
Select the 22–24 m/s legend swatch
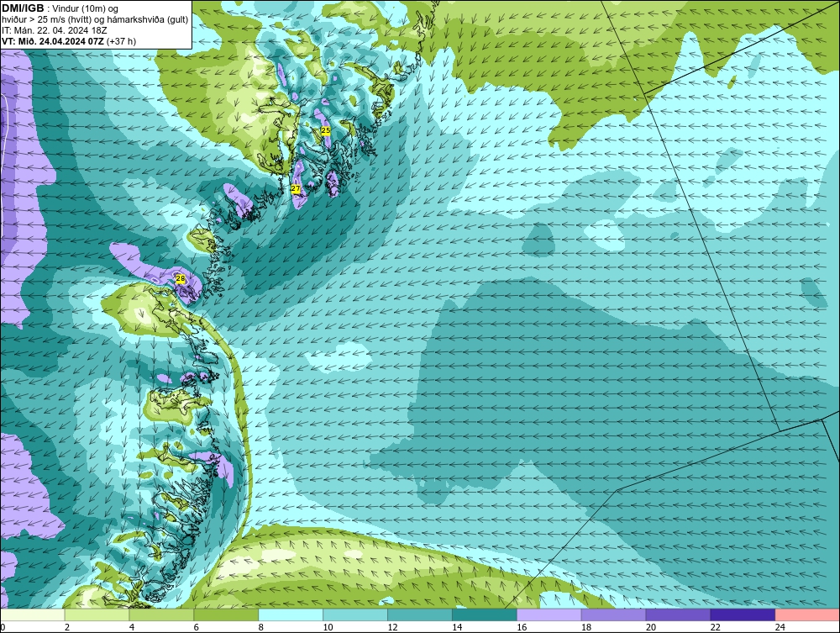[743, 615]
